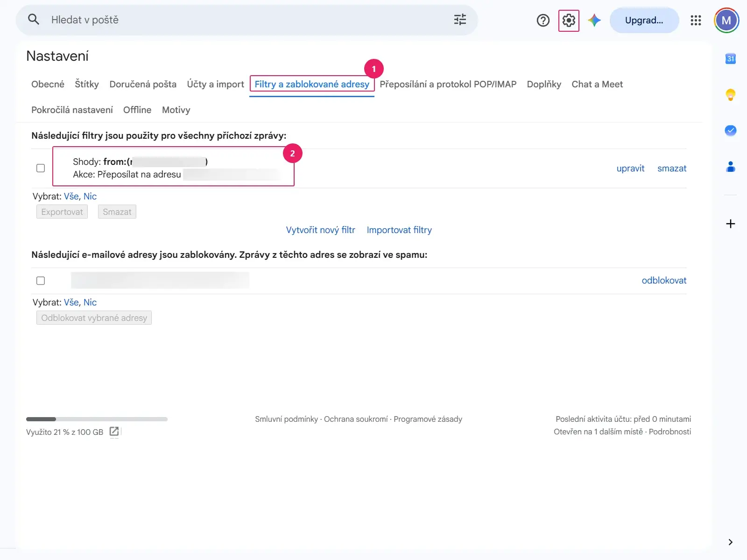Switch to the Offline tab
Screen dimensions: 747x560
[137, 110]
